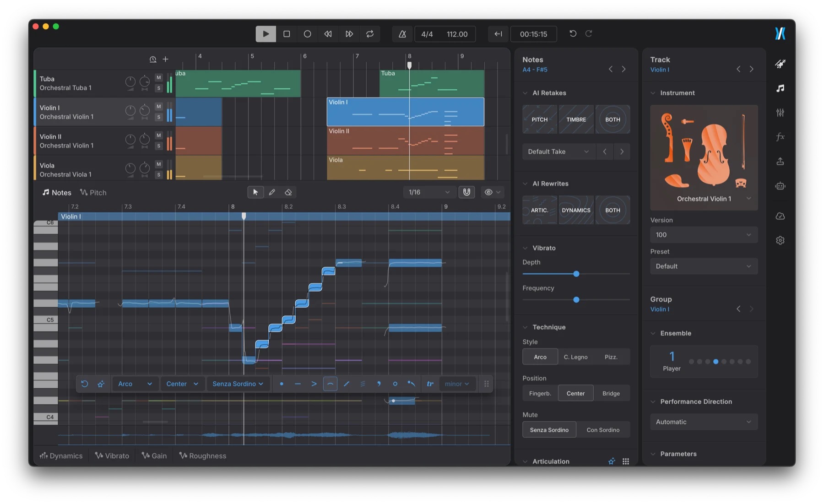Screen dimensions: 824x504
Task: Select the pointer tool
Action: pos(255,192)
